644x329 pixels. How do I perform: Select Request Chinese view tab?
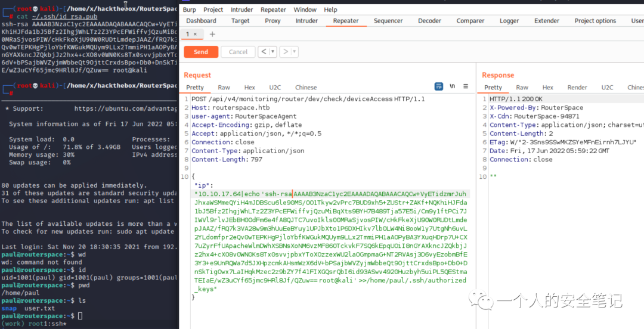[x=306, y=87]
